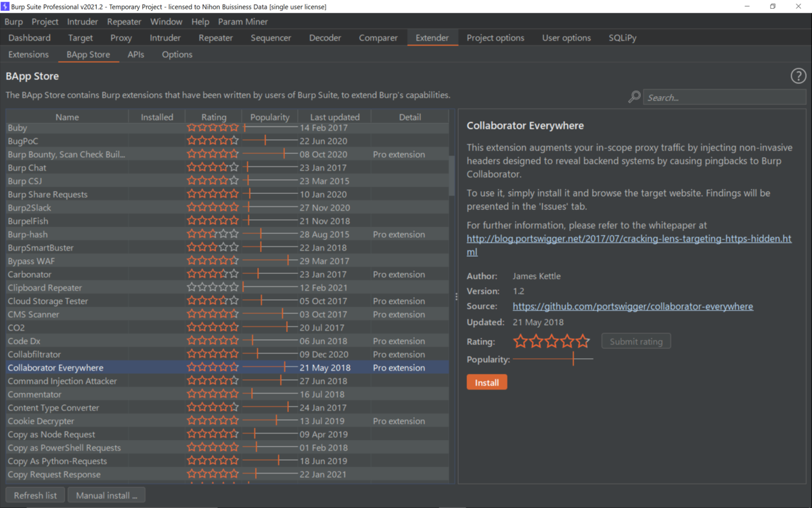Select the Collaborator Everywhere row

(227, 368)
